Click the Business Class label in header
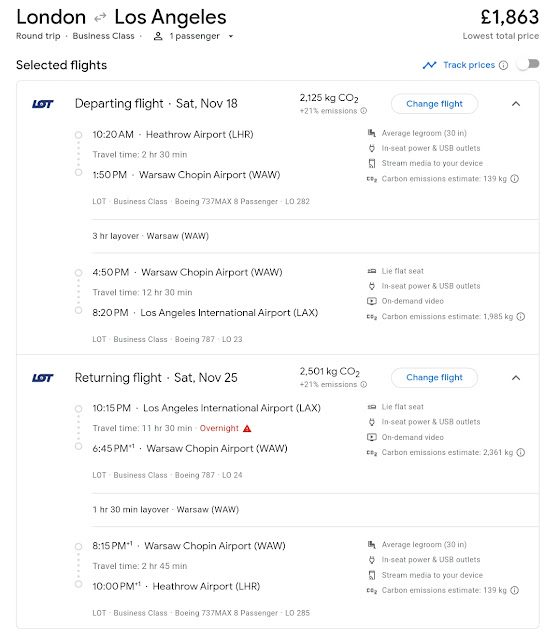The width and height of the screenshot is (559, 640). pos(103,36)
